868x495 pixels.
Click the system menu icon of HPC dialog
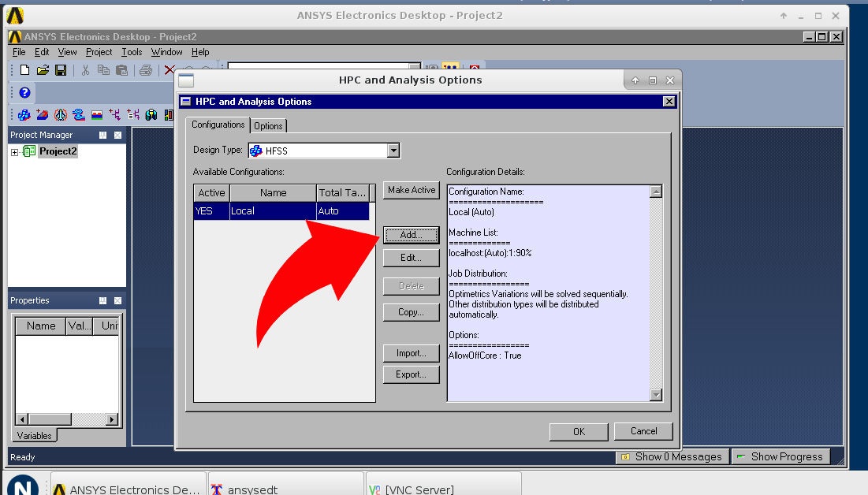click(186, 102)
